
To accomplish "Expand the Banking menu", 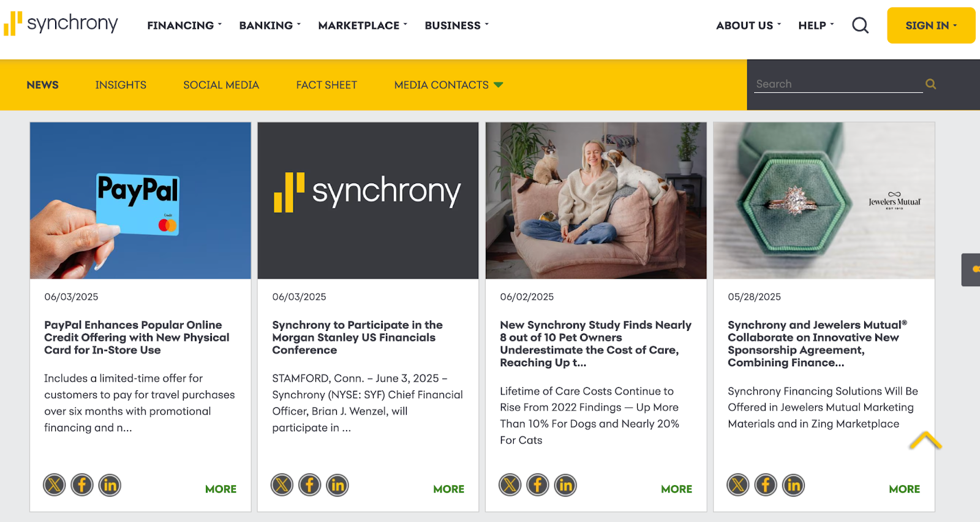I will pos(270,25).
